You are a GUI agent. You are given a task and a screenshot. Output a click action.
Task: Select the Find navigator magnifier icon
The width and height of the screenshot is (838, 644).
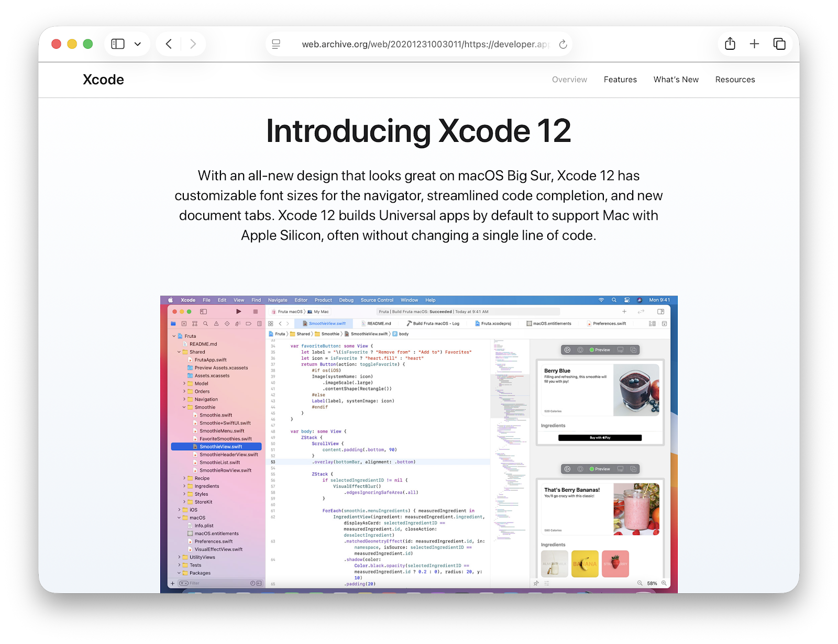click(x=205, y=324)
